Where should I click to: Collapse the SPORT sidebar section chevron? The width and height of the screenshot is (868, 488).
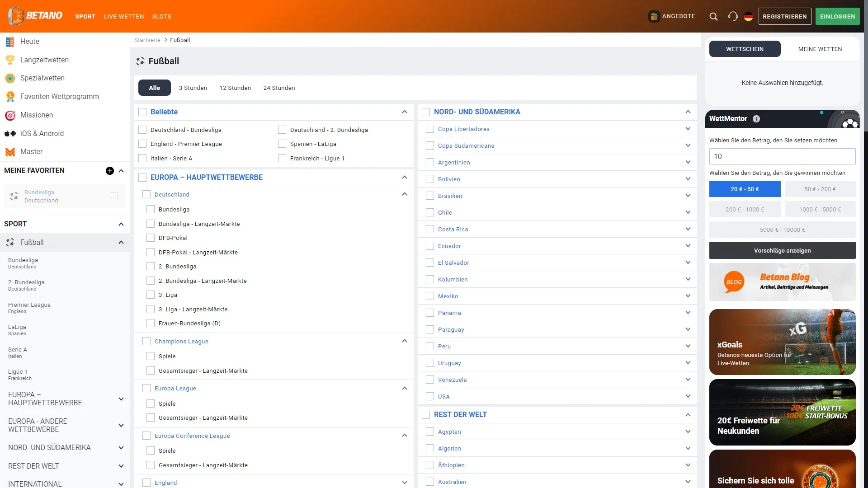[x=121, y=224]
